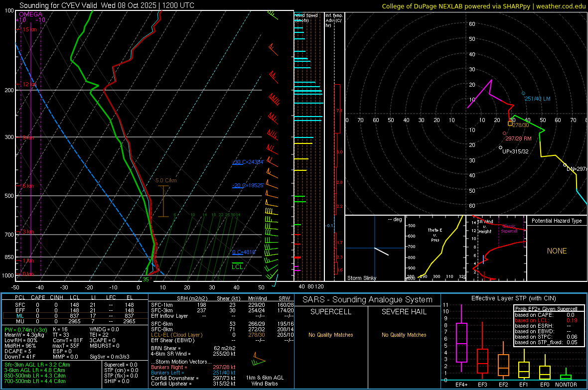Click the 'Corfidi Upshear' row

(193, 384)
